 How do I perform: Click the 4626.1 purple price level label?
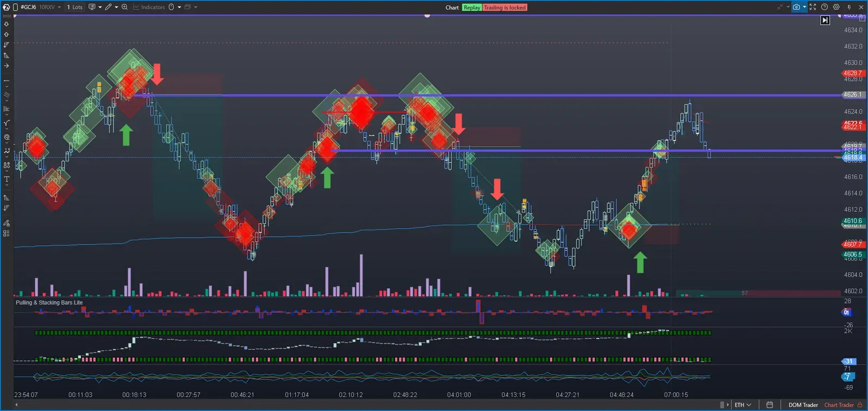click(x=852, y=94)
